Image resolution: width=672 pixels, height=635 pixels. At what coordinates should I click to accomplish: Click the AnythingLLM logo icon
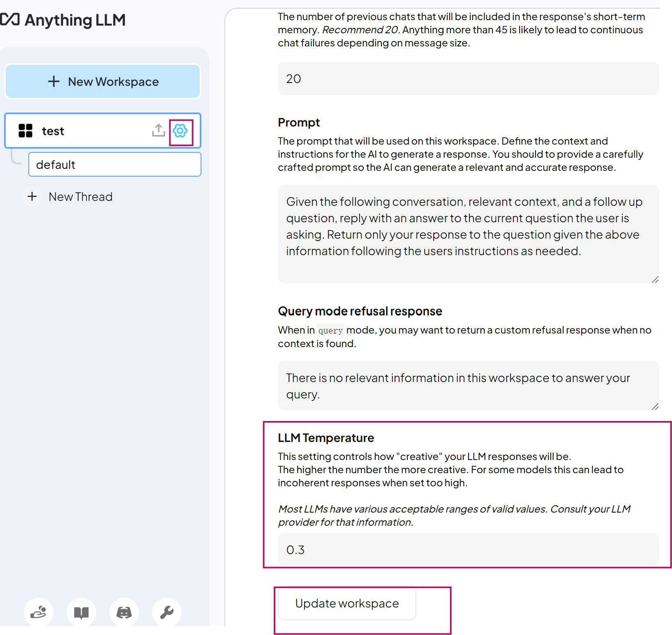click(x=10, y=19)
